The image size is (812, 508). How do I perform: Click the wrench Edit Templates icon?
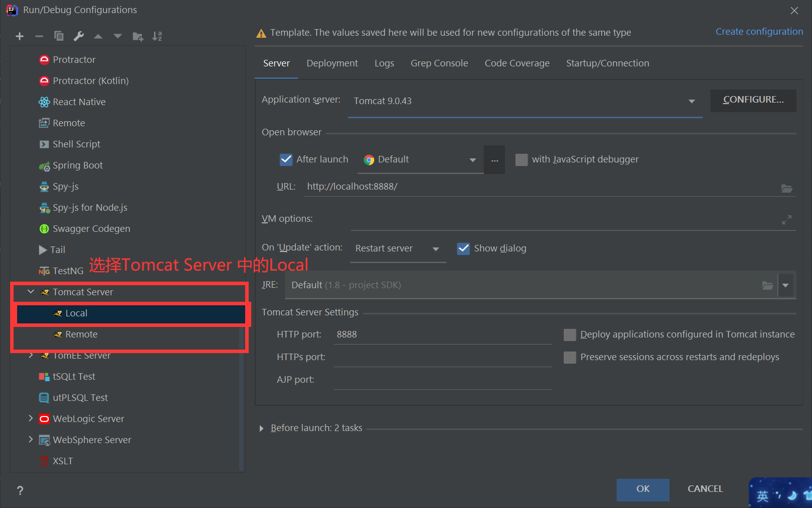79,36
